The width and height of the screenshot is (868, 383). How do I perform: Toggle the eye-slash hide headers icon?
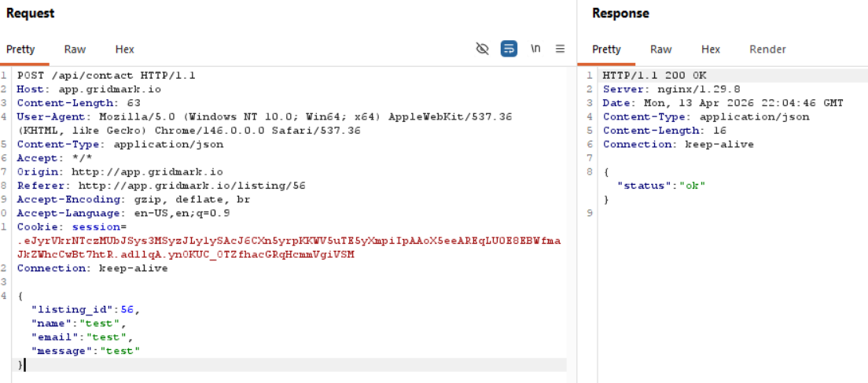click(483, 49)
